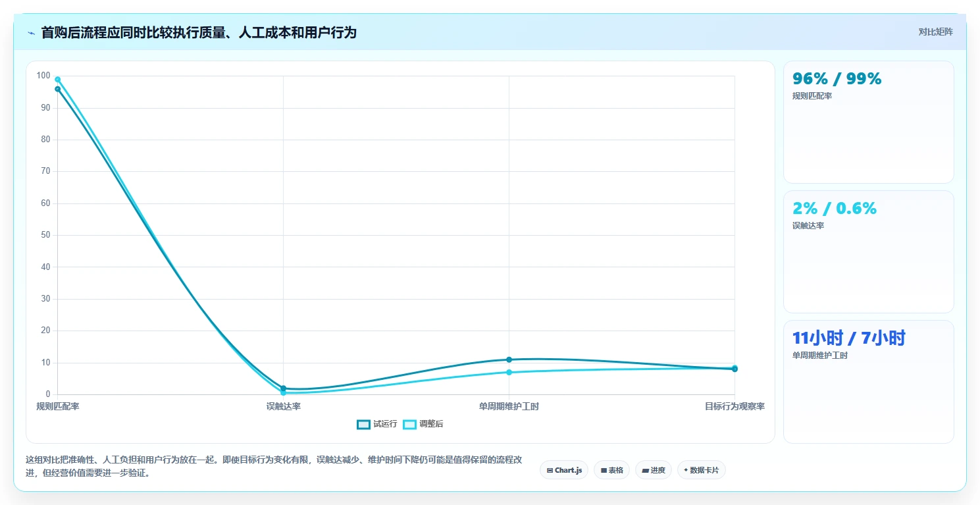Click the Chart.js tag
Image resolution: width=980 pixels, height=505 pixels.
pyautogui.click(x=564, y=470)
